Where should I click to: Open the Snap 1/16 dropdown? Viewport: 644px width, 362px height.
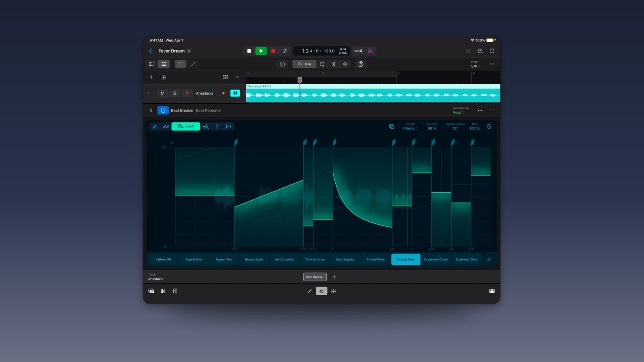tap(475, 64)
